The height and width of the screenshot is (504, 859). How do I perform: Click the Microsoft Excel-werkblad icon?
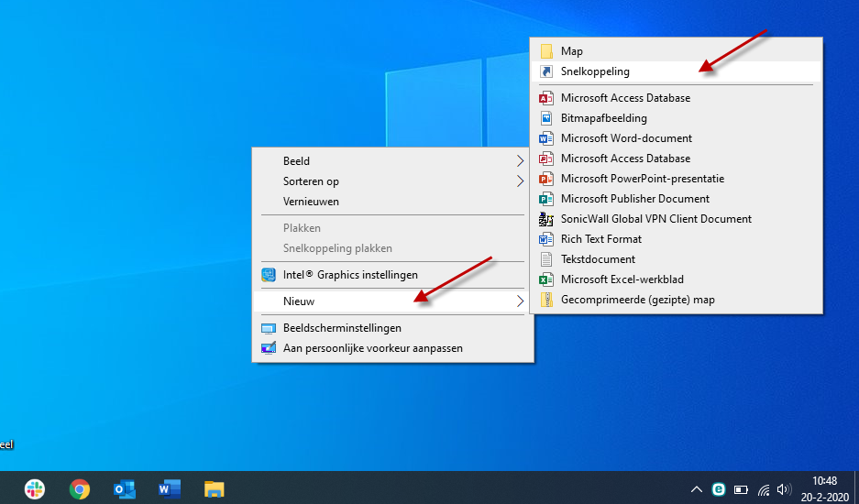[x=546, y=279]
